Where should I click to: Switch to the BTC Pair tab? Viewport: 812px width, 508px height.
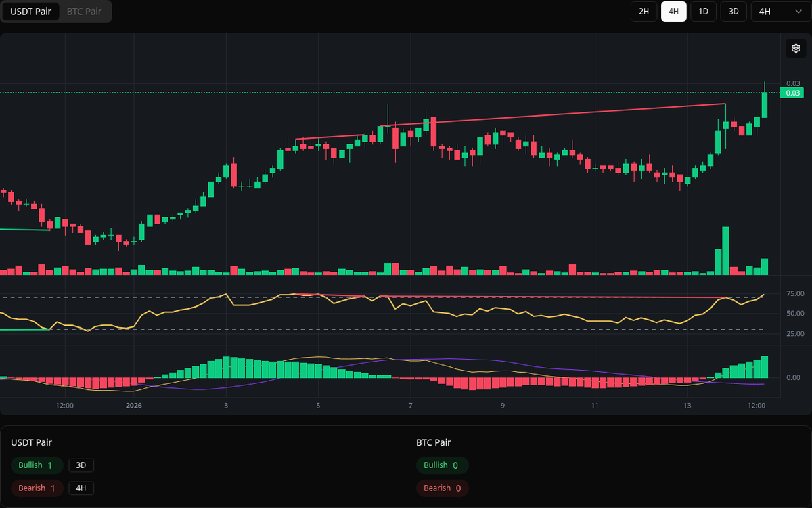(83, 12)
